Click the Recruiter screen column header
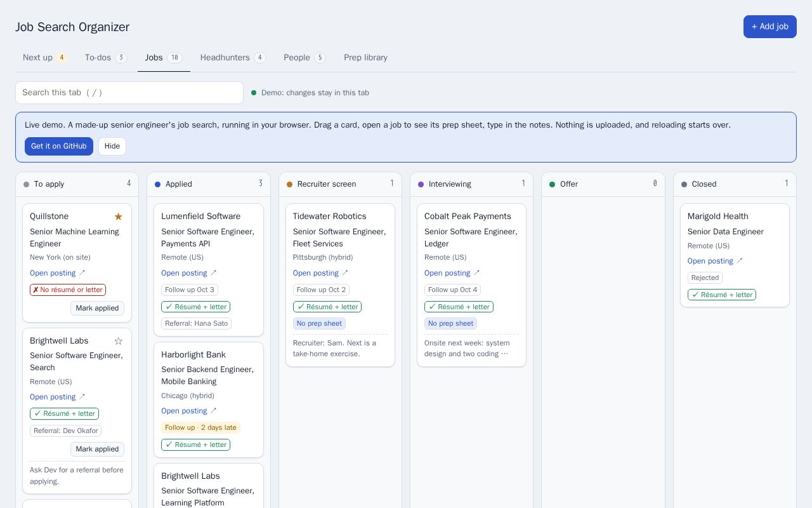The height and width of the screenshot is (508, 812). (x=340, y=184)
